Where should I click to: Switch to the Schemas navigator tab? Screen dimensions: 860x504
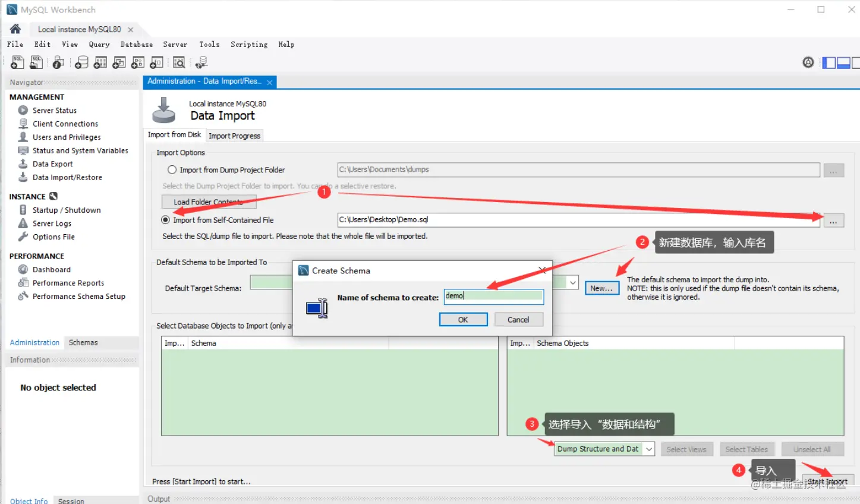pyautogui.click(x=83, y=342)
